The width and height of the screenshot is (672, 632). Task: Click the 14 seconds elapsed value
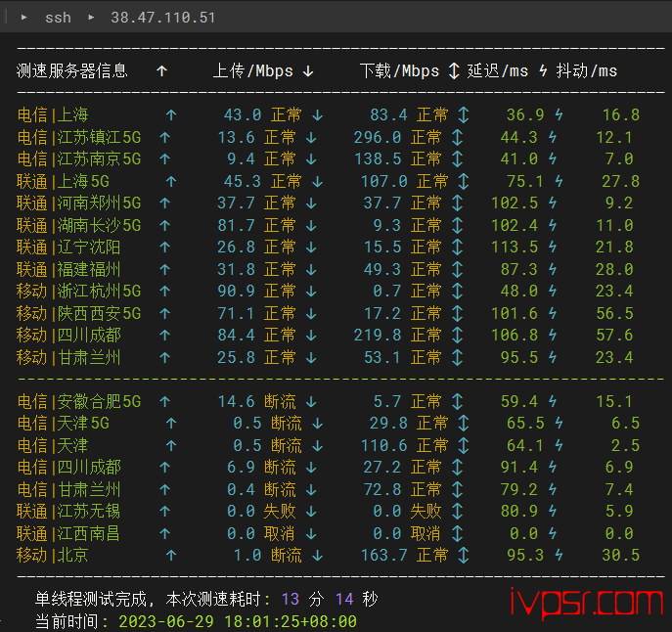344,600
